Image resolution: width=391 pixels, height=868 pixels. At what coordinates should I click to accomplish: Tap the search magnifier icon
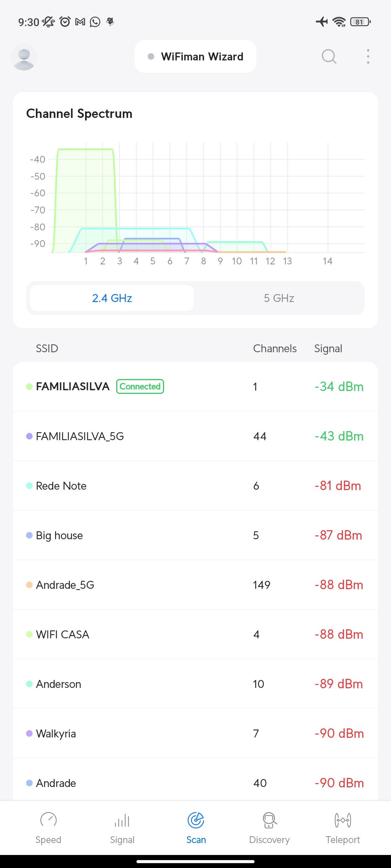(x=329, y=56)
